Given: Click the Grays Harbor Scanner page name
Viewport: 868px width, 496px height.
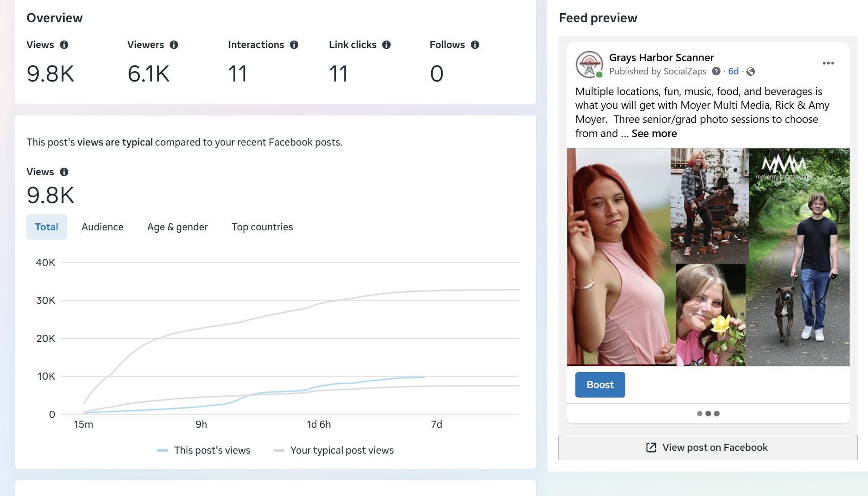Looking at the screenshot, I should [x=662, y=57].
